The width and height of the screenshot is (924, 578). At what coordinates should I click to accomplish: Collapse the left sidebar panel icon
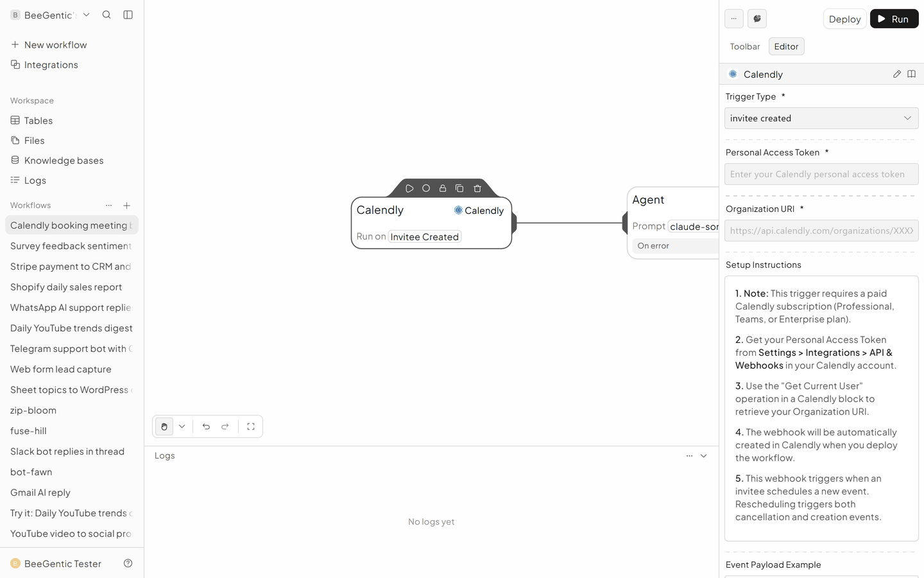click(x=128, y=15)
